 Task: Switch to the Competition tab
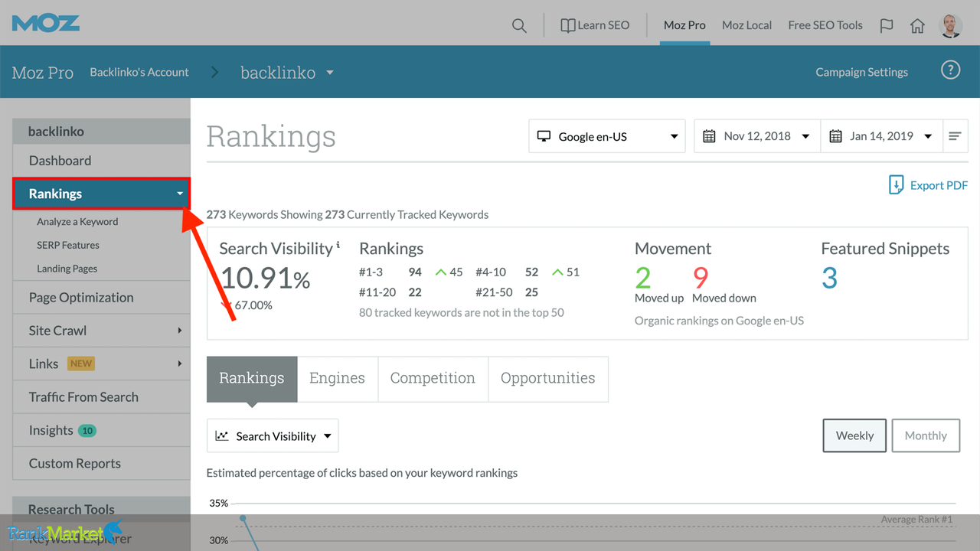(433, 379)
